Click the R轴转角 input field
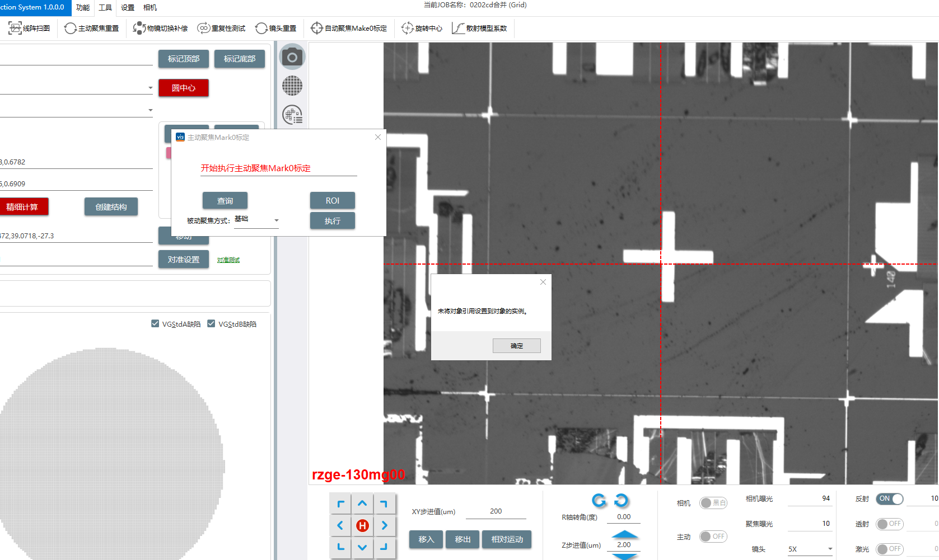Screen dimensions: 939x560 [x=624, y=517]
